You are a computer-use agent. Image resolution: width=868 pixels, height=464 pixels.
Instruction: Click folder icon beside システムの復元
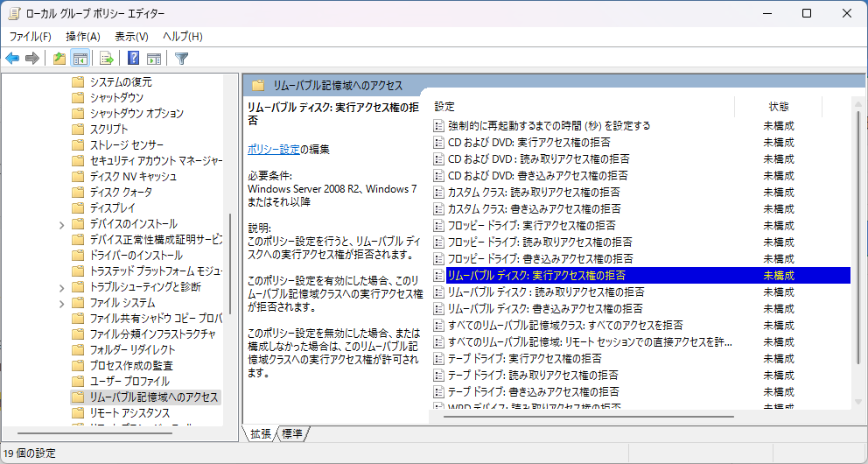coord(78,82)
